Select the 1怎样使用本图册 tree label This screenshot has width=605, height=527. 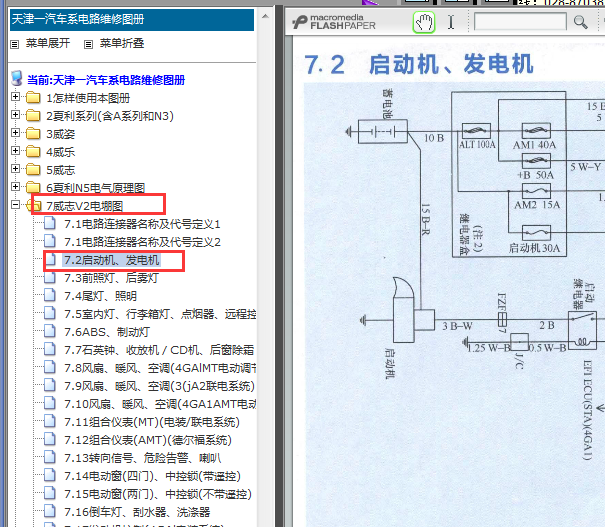pyautogui.click(x=88, y=98)
